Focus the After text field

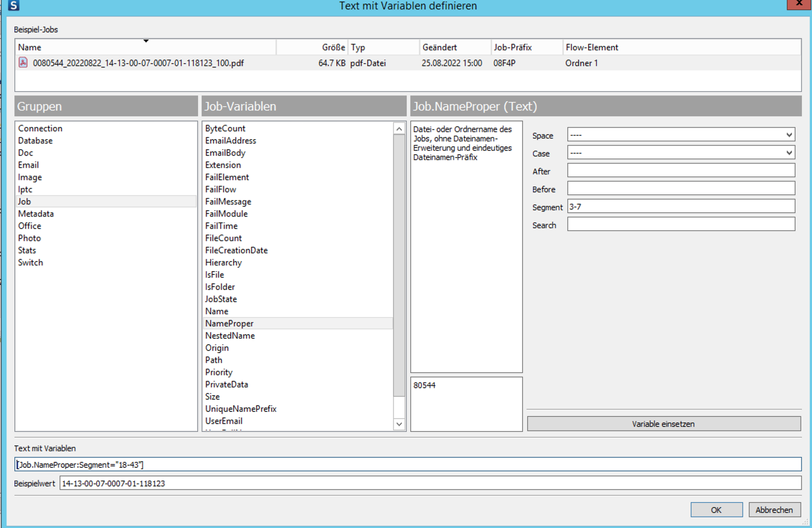pos(680,171)
